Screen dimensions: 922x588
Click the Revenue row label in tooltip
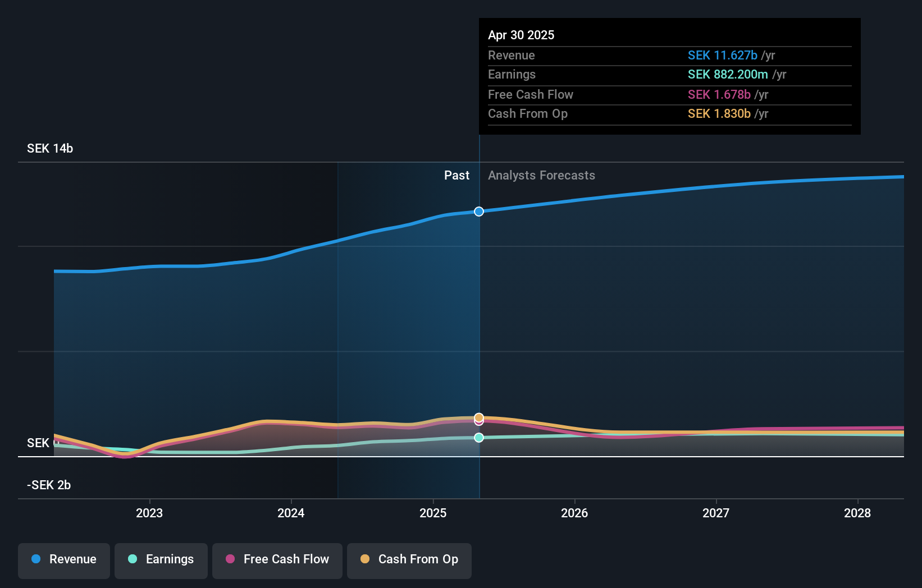pyautogui.click(x=512, y=55)
